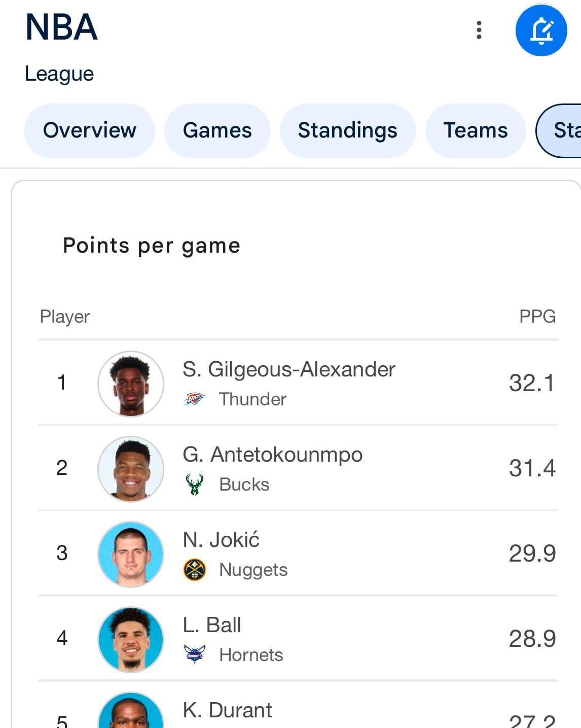The width and height of the screenshot is (581, 728).
Task: Tap the Nuggets team logo
Action: click(194, 569)
